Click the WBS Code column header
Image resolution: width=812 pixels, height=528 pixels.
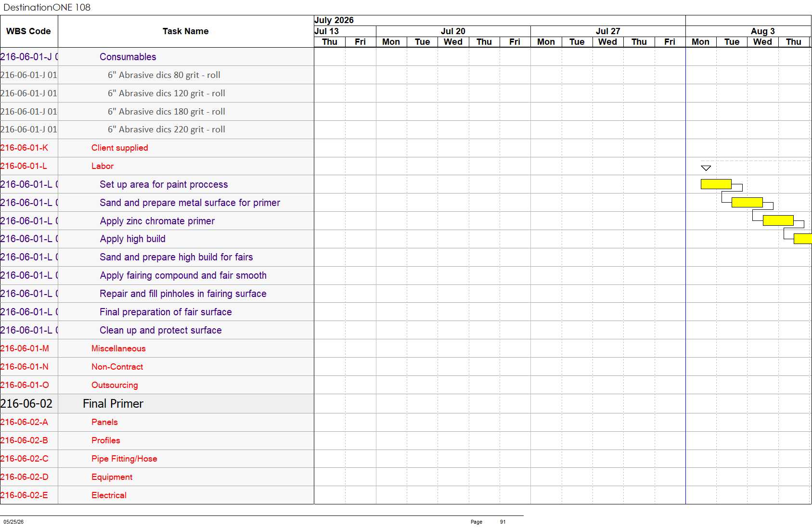point(29,31)
